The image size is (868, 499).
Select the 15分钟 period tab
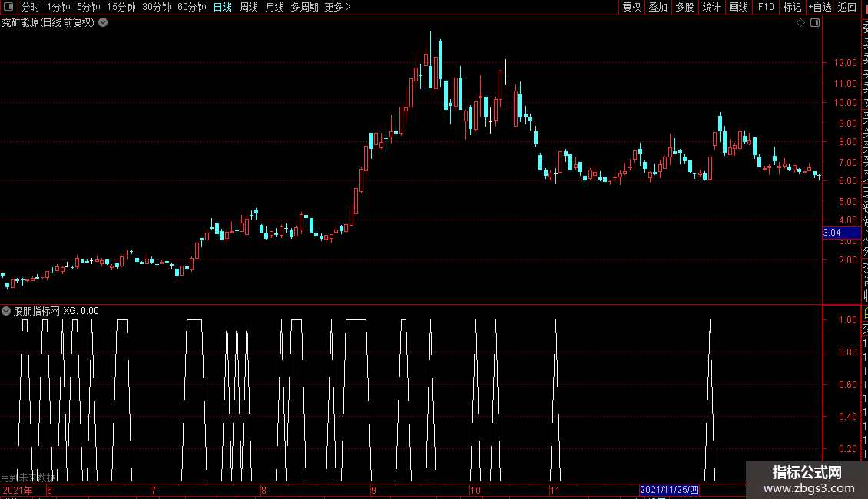pyautogui.click(x=121, y=7)
